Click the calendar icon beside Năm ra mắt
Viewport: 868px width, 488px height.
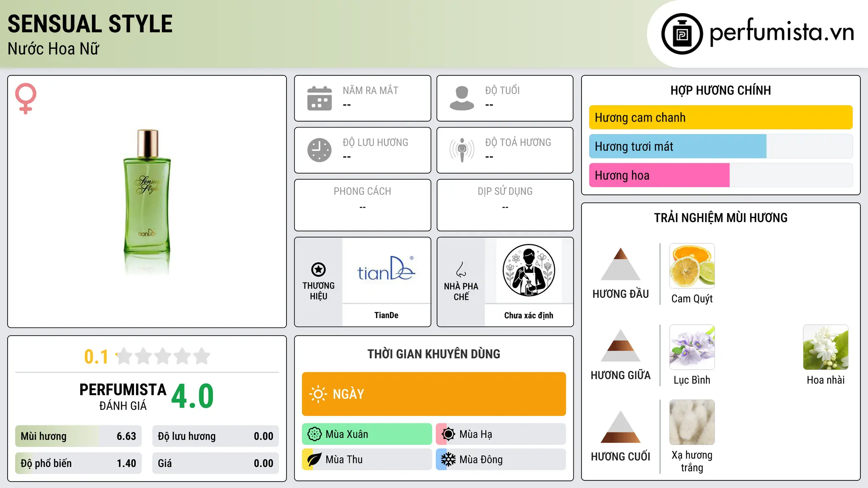(320, 98)
